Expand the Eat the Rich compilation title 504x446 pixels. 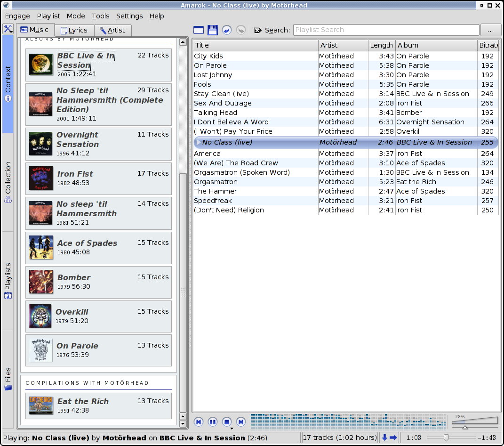point(83,401)
